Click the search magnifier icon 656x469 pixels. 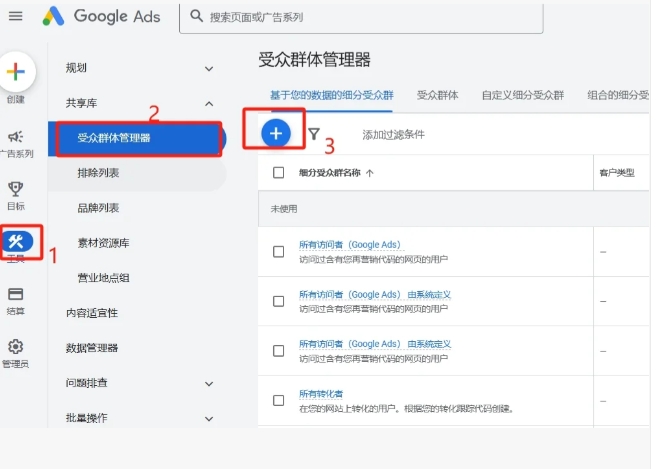196,16
